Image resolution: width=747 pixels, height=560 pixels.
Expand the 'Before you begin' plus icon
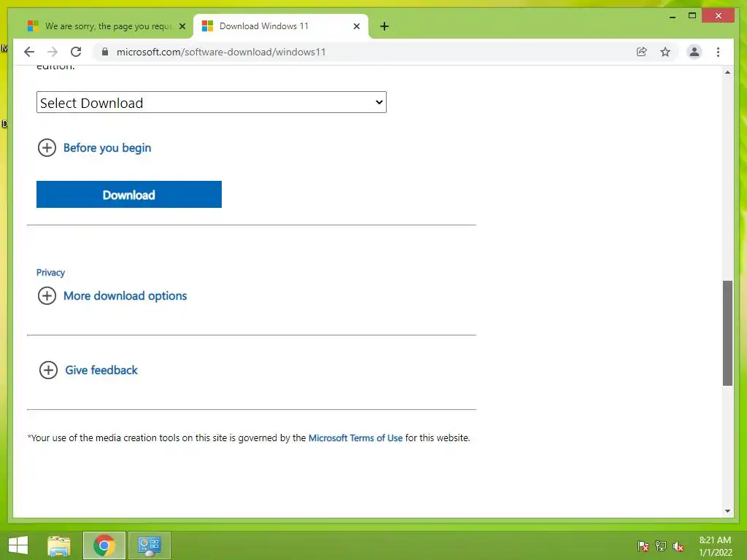[x=47, y=147]
